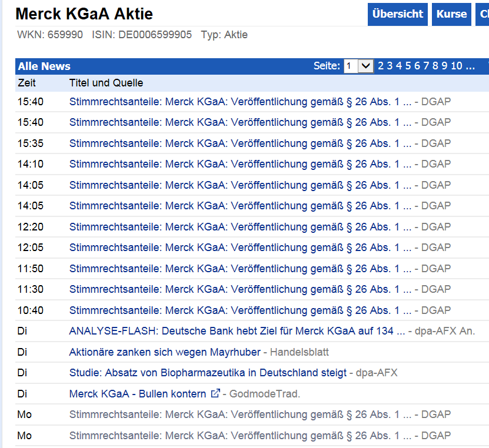This screenshot has width=489, height=448.
Task: Switch to the Kurse tab
Action: [451, 14]
